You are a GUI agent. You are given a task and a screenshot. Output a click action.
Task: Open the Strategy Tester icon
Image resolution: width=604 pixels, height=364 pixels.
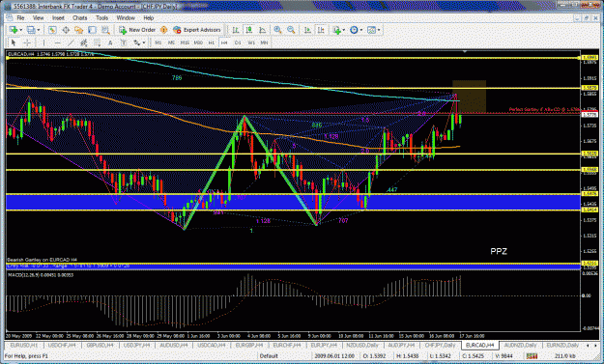pyautogui.click(x=105, y=30)
